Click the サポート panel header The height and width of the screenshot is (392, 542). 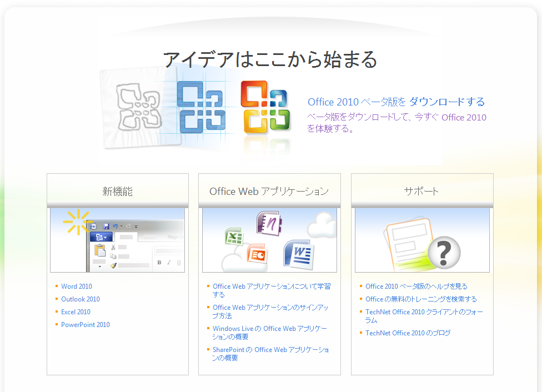(422, 191)
